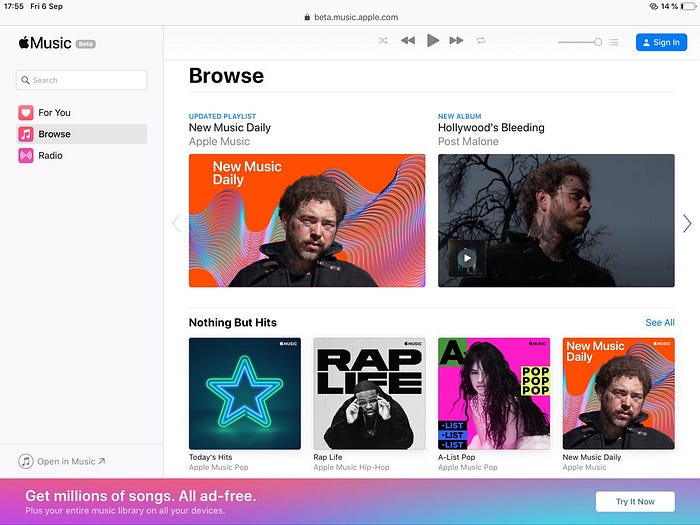Image resolution: width=700 pixels, height=525 pixels.
Task: Open in Music app link
Action: 62,461
